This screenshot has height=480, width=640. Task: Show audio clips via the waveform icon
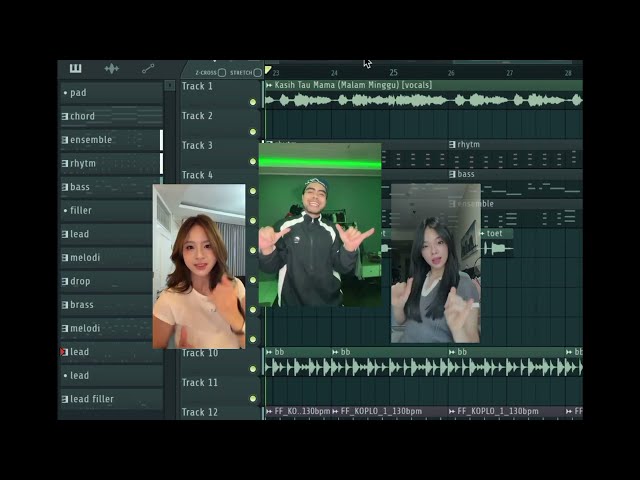111,69
